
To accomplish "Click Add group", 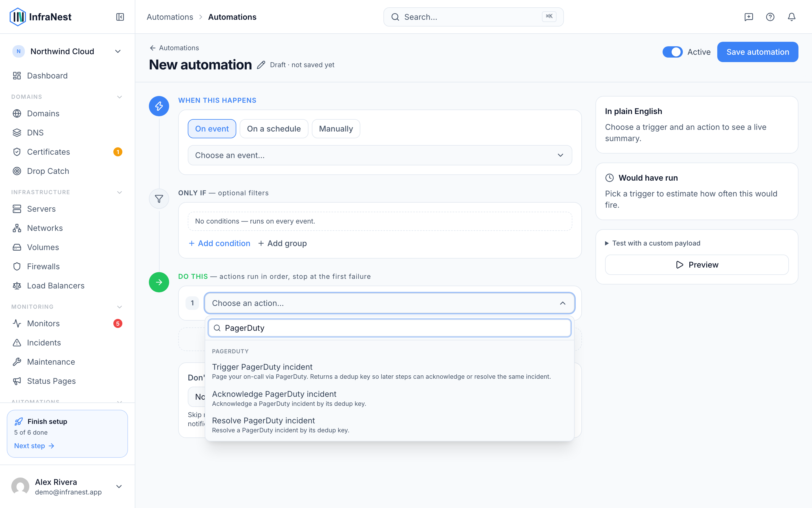I will pos(282,243).
